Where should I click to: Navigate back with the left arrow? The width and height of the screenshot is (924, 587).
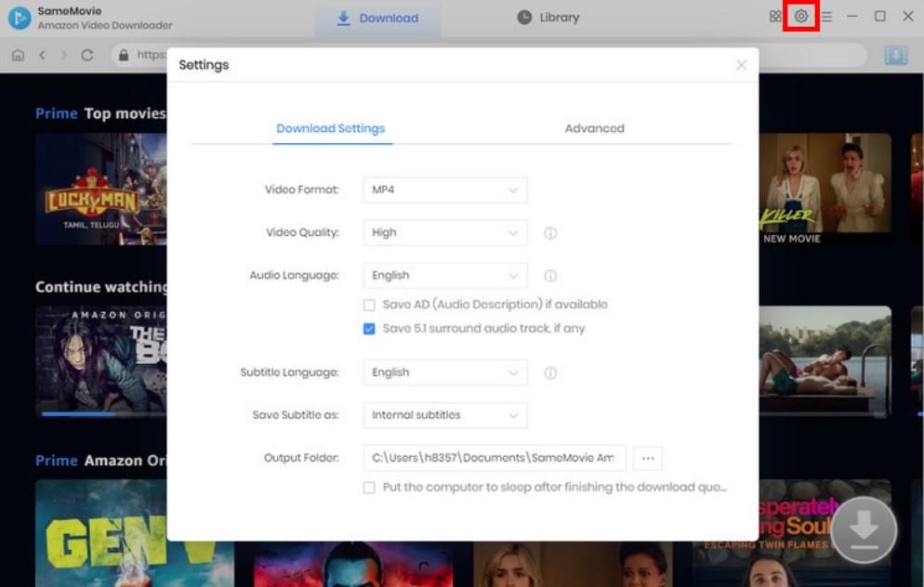point(42,56)
